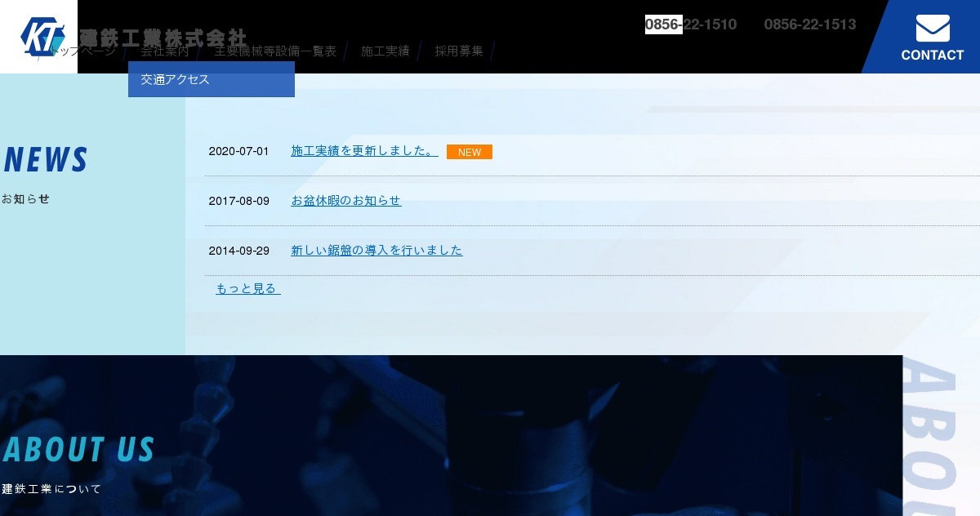Click 建鉄工業について subheading

(x=51, y=489)
